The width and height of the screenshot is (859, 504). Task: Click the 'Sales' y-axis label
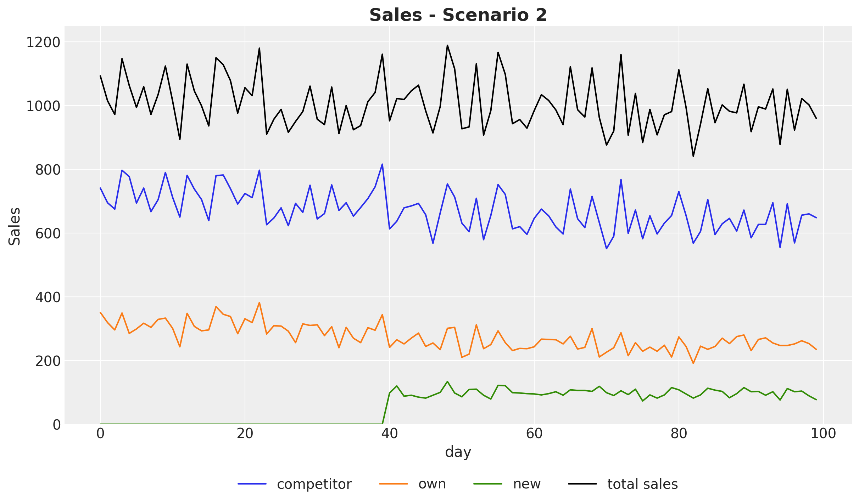point(15,226)
